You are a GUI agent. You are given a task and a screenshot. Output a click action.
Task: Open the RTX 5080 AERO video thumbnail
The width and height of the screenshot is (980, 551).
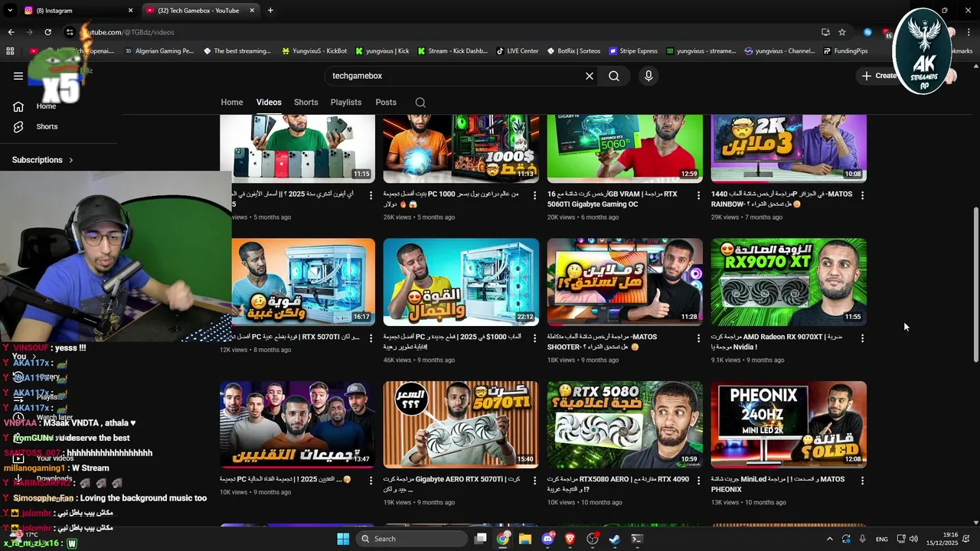point(625,425)
